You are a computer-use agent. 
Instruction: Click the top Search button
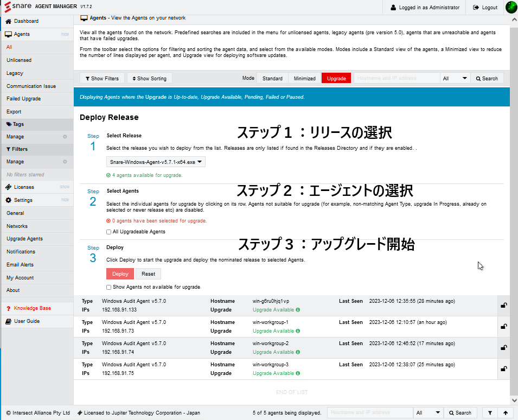pyautogui.click(x=487, y=78)
